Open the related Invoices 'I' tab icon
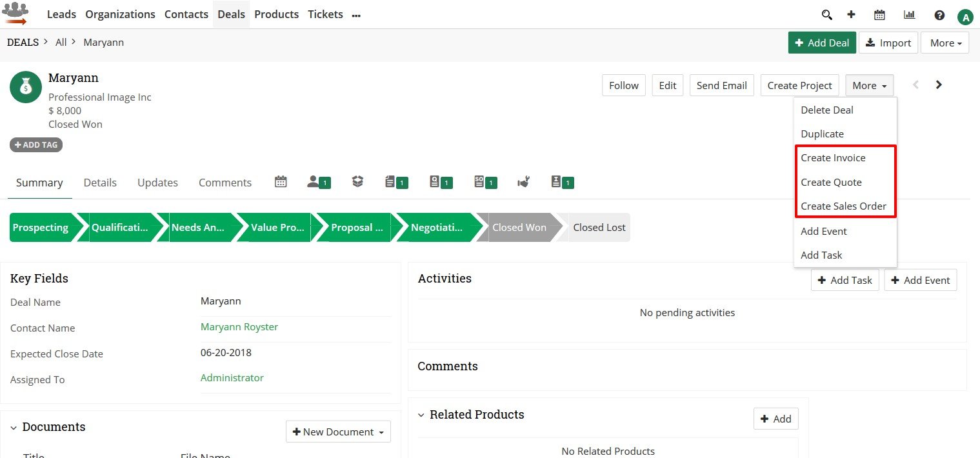This screenshot has width=980, height=458. point(562,183)
